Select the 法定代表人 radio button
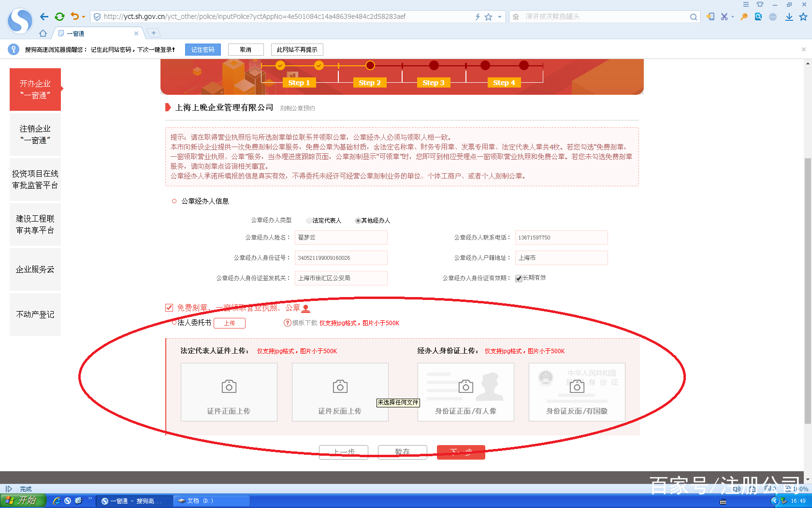 309,220
